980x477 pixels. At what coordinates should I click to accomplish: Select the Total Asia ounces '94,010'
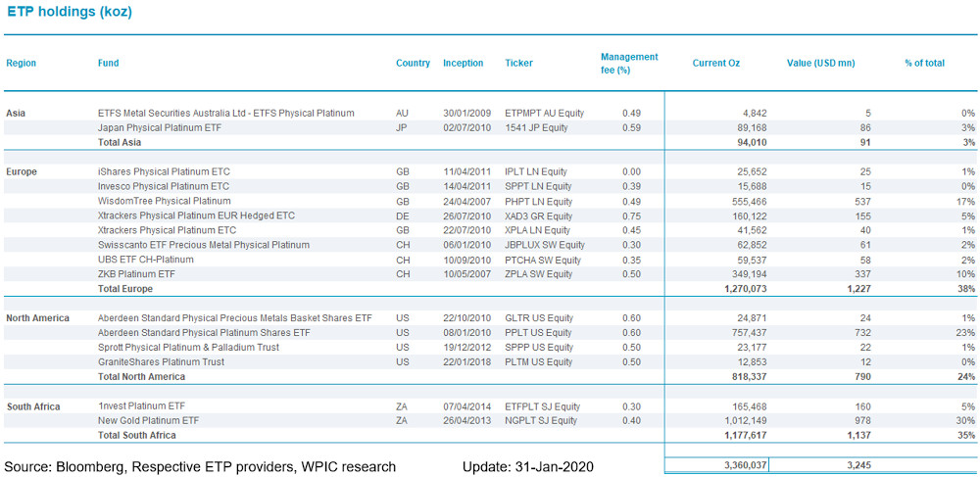753,142
